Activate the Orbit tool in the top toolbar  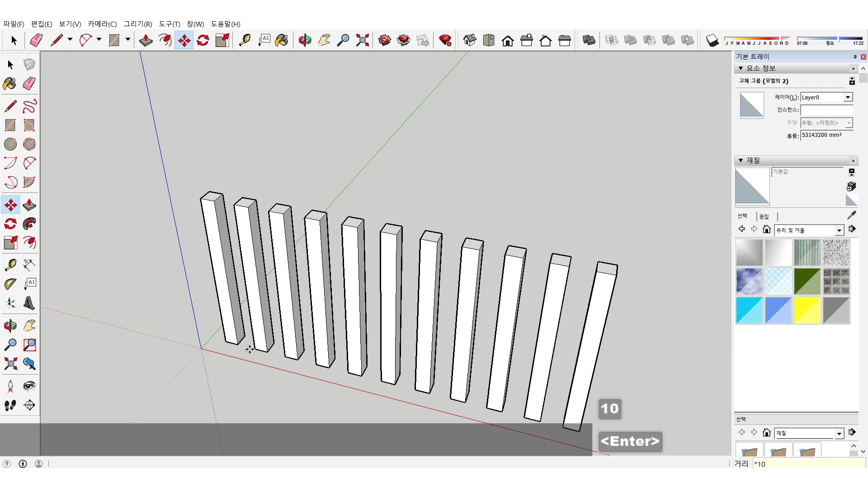coord(305,41)
